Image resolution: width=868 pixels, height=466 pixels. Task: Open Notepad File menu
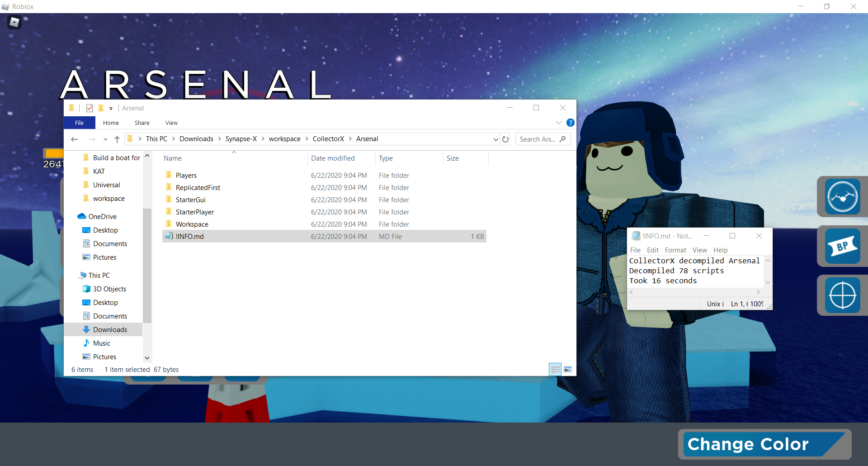click(x=635, y=250)
